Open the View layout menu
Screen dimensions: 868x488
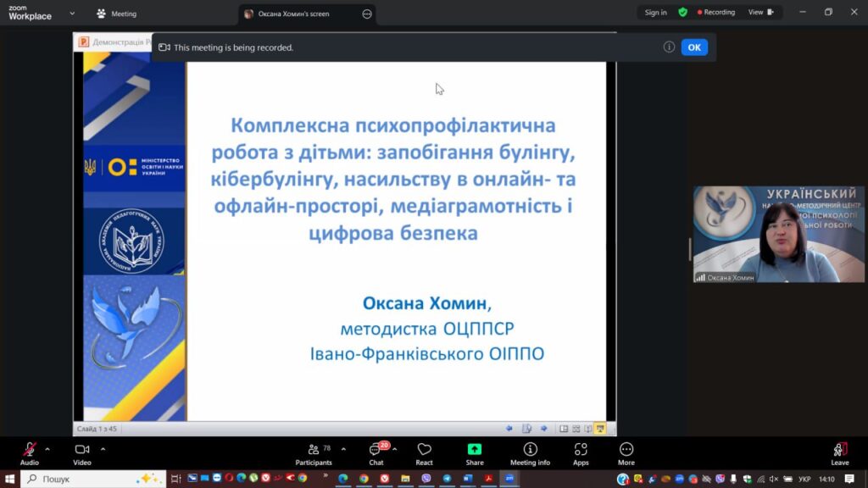pyautogui.click(x=760, y=13)
